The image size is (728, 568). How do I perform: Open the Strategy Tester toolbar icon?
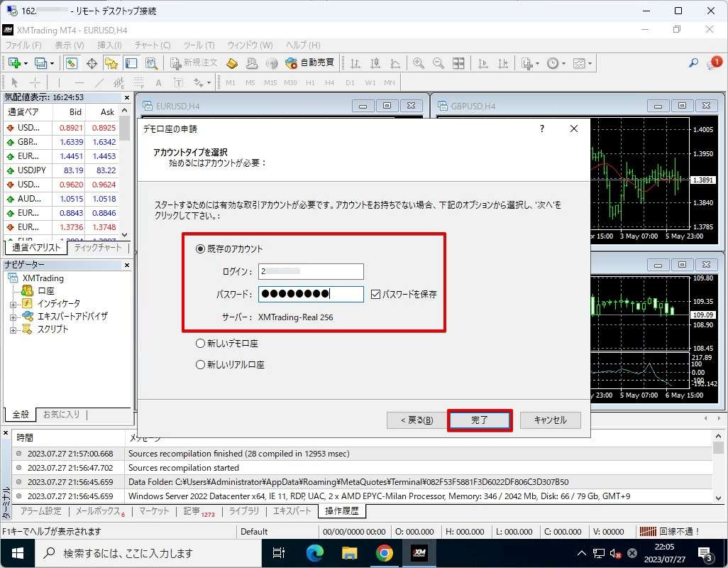[151, 62]
